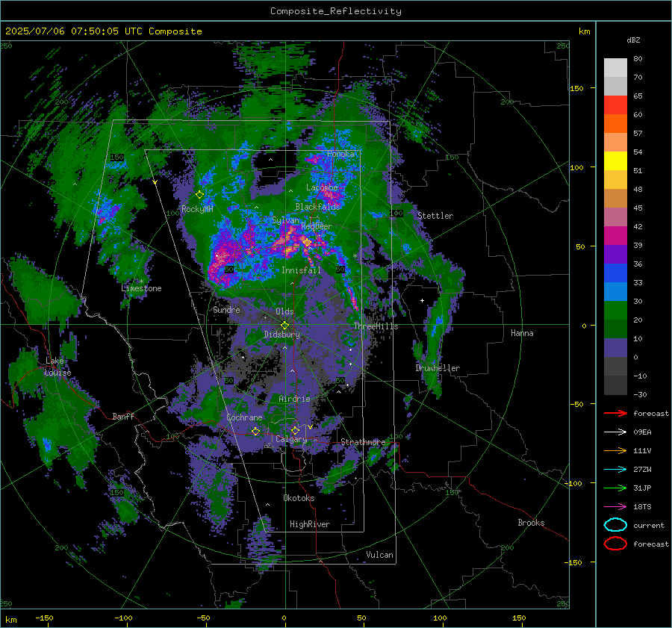The image size is (672, 628).
Task: Click -100 on the right vertical axis
Action: (x=574, y=483)
